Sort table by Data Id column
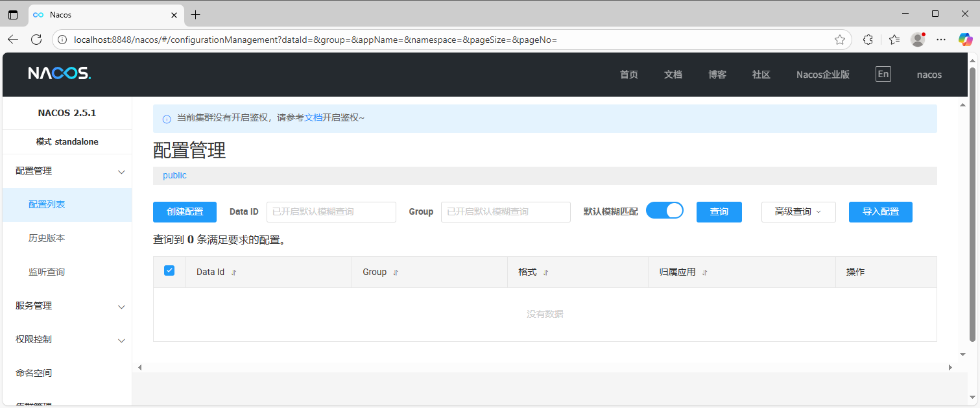This screenshot has width=980, height=408. coord(234,272)
